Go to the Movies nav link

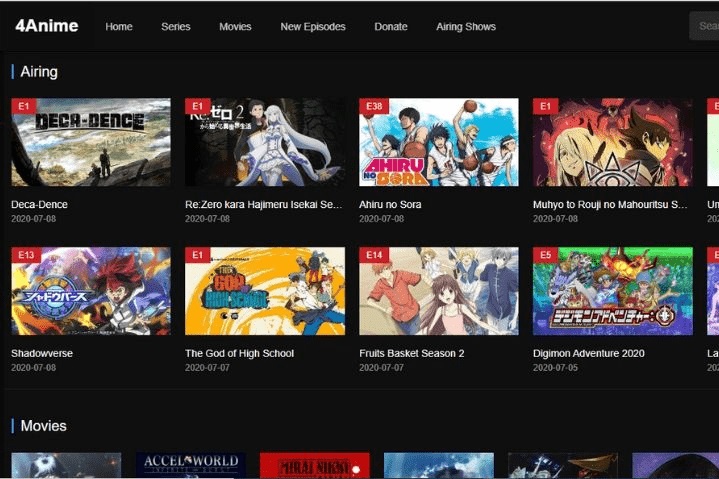click(235, 27)
